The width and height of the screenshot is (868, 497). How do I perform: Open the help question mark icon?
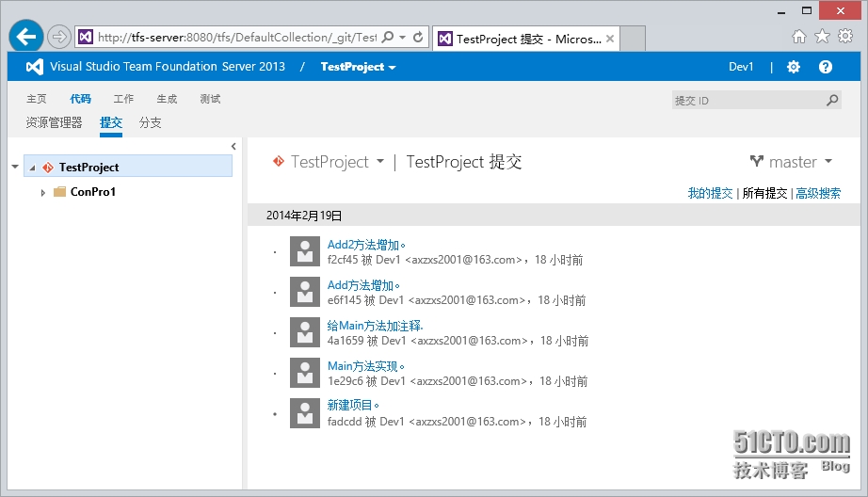pyautogui.click(x=826, y=67)
